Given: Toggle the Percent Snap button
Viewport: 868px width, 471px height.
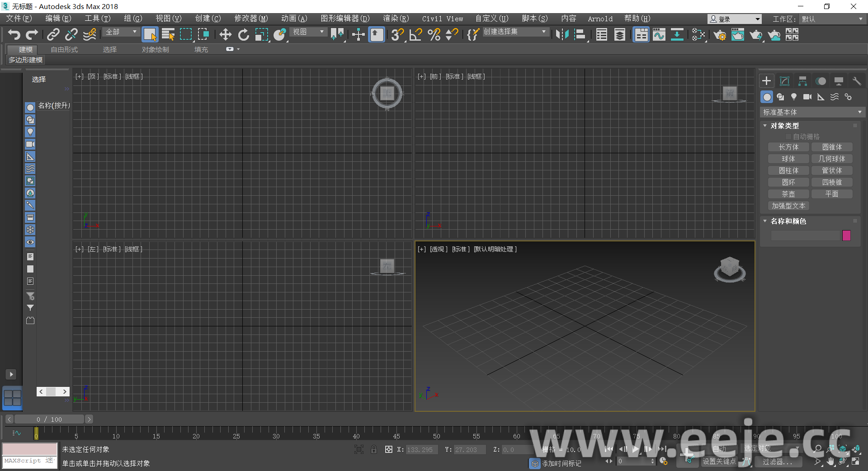Looking at the screenshot, I should point(434,35).
